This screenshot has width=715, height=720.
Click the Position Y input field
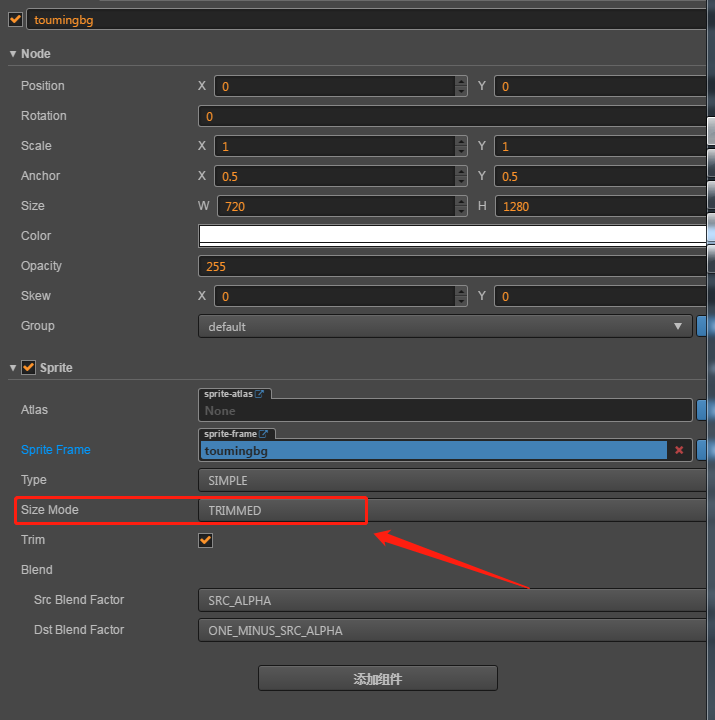click(x=600, y=86)
